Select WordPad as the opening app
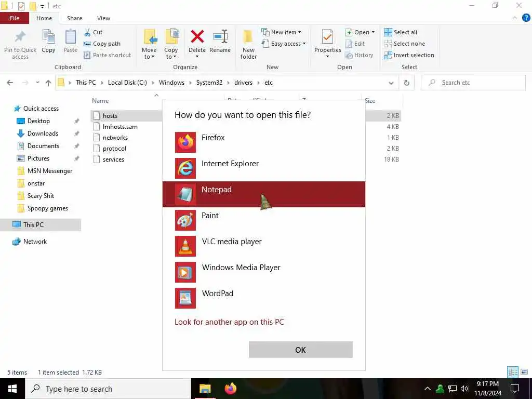 coord(263,298)
